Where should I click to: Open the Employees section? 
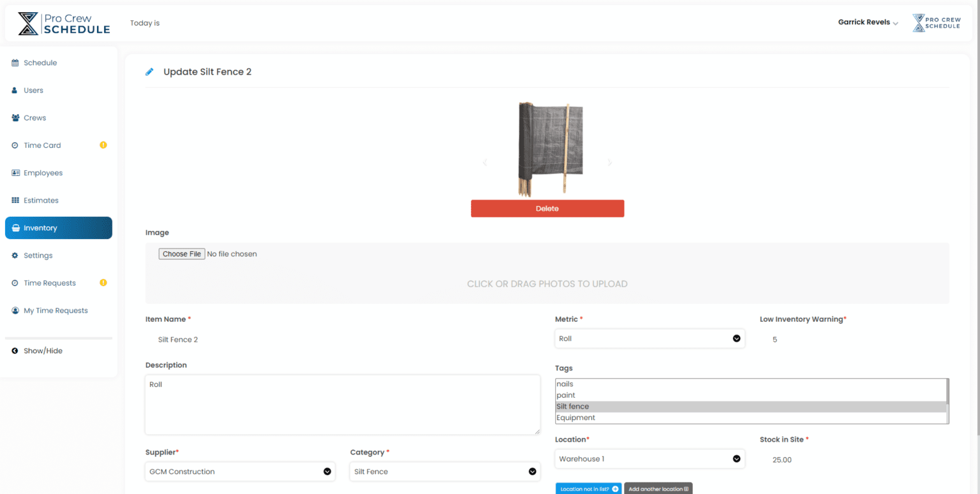point(43,172)
